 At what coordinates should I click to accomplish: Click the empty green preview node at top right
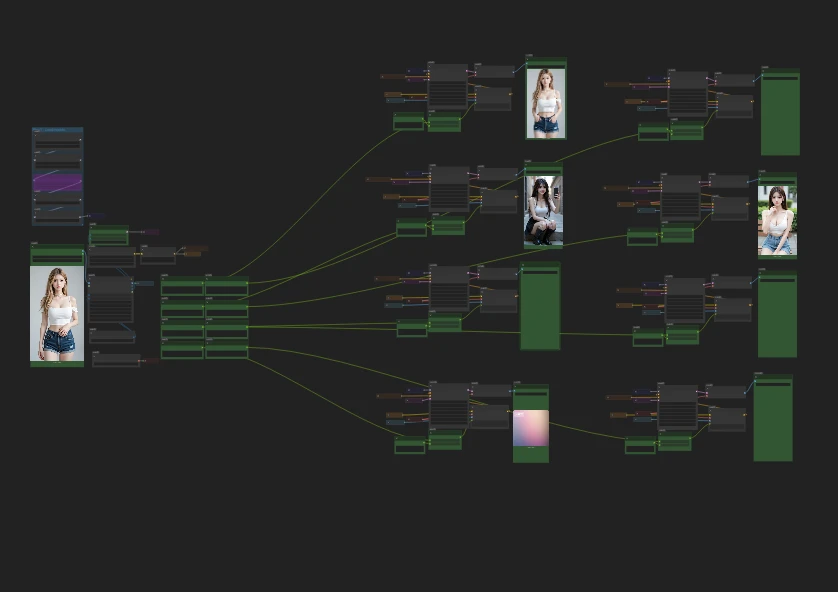tap(780, 112)
